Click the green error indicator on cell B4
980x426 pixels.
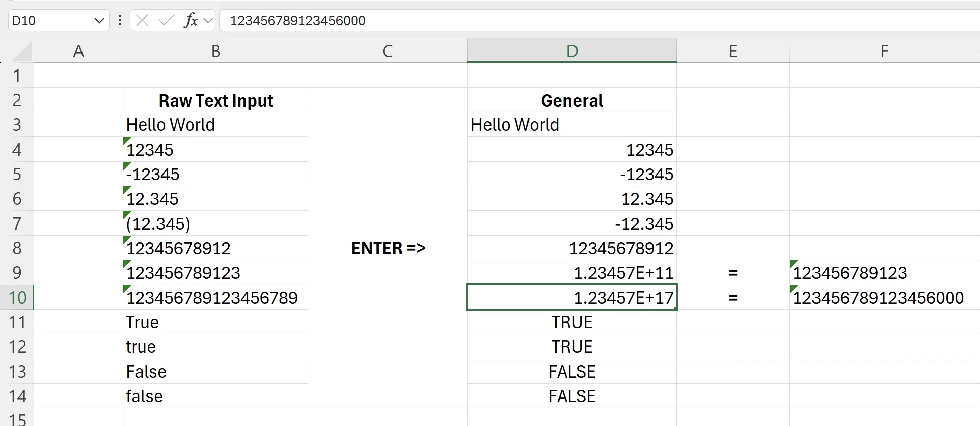[x=126, y=140]
